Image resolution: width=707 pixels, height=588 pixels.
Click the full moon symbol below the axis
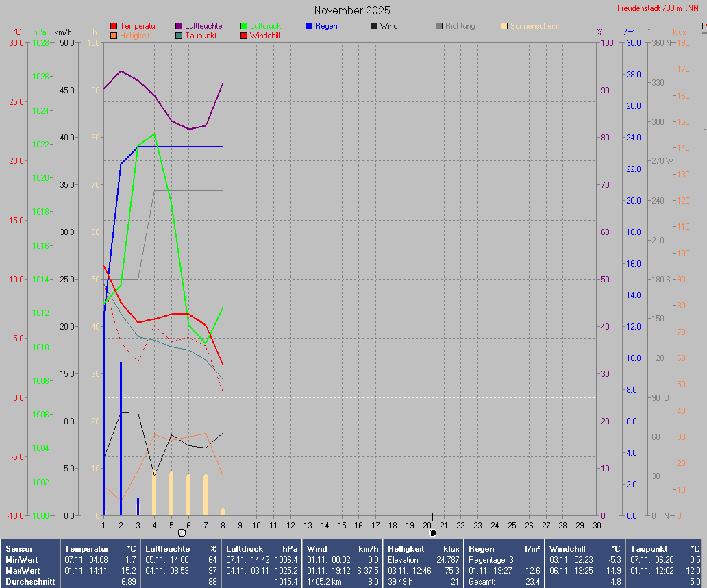tap(182, 532)
